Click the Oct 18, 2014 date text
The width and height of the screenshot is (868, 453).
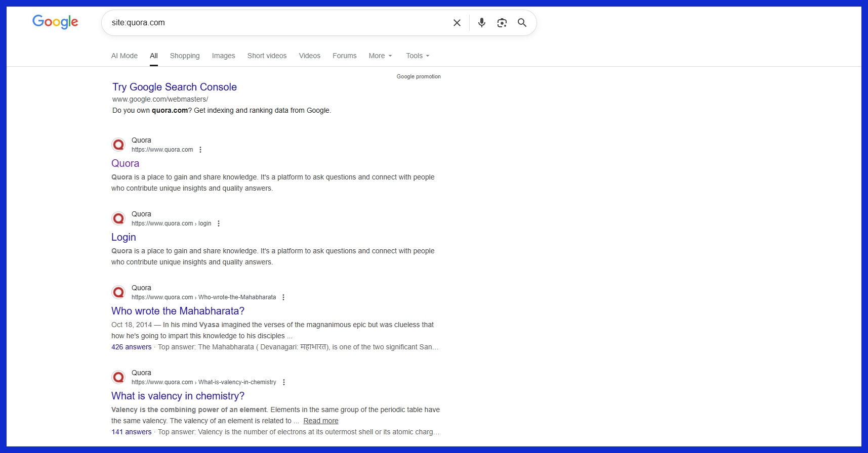pyautogui.click(x=132, y=325)
